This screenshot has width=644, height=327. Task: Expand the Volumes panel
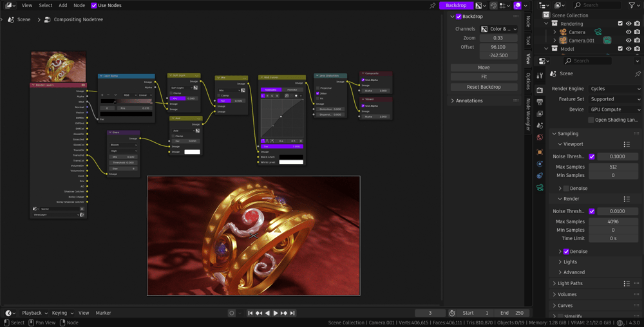567,295
